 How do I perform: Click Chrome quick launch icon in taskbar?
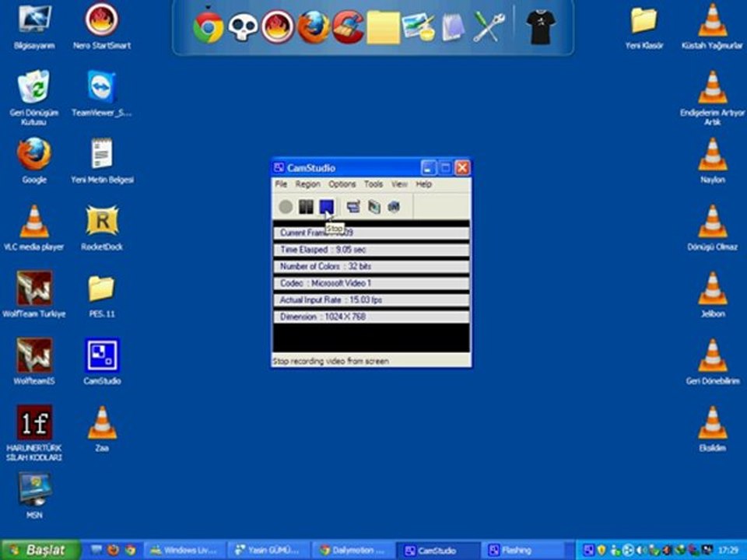click(x=130, y=551)
